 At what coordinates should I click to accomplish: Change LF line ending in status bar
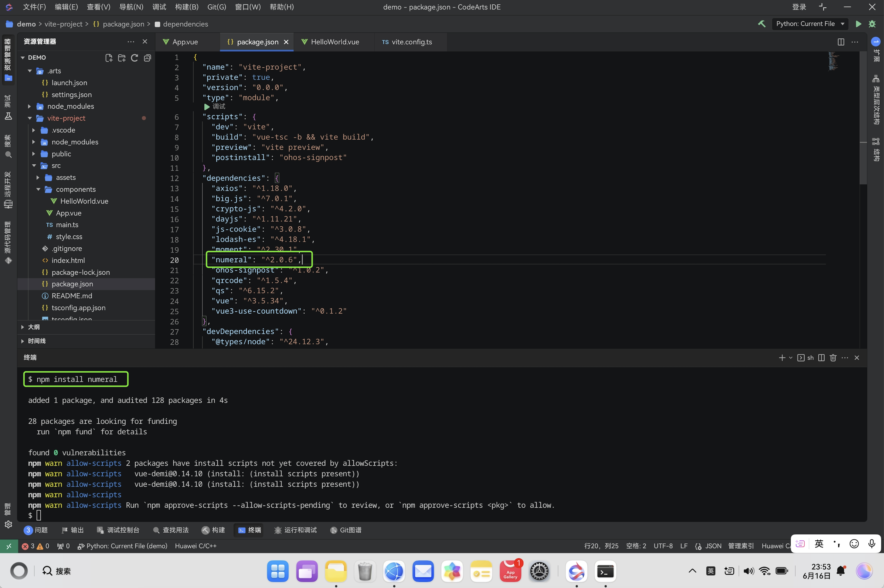tap(684, 546)
